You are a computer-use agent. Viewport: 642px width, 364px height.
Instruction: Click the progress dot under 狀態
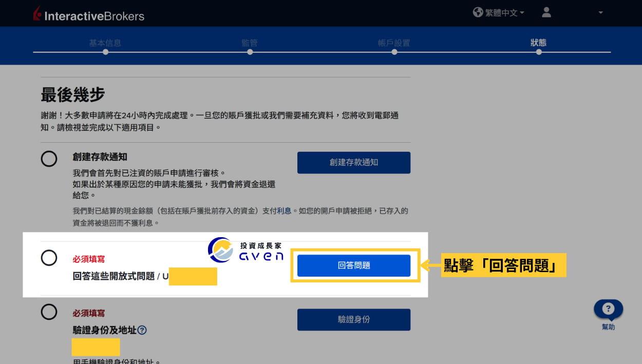[538, 52]
